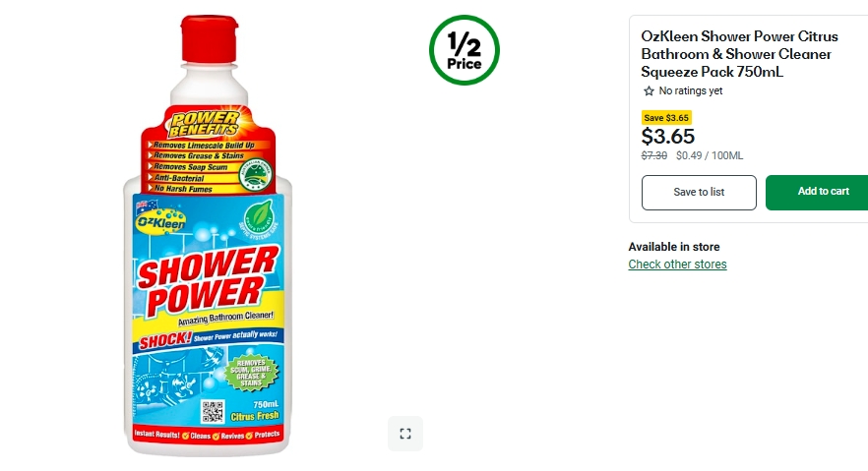
Task: Click the red bottle cap in image
Action: [210, 39]
